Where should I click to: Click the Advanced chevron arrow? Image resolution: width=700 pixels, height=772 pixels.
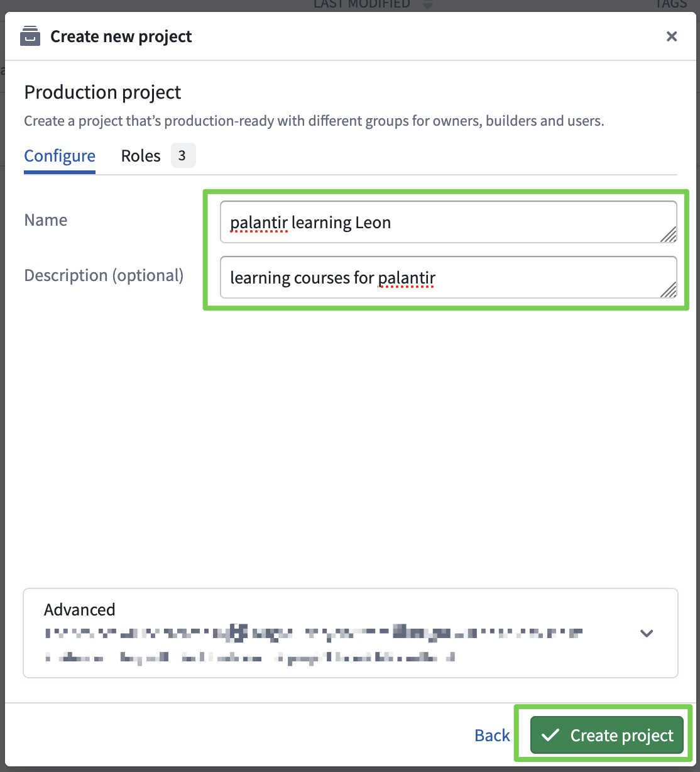coord(647,633)
